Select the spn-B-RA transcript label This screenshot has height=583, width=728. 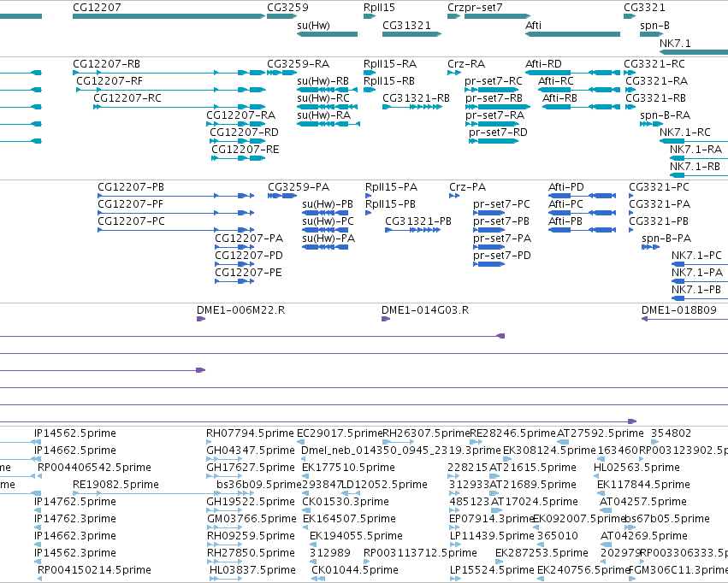(x=665, y=115)
